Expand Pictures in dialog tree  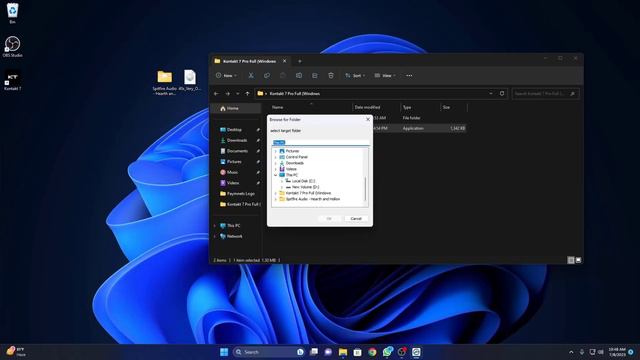276,151
